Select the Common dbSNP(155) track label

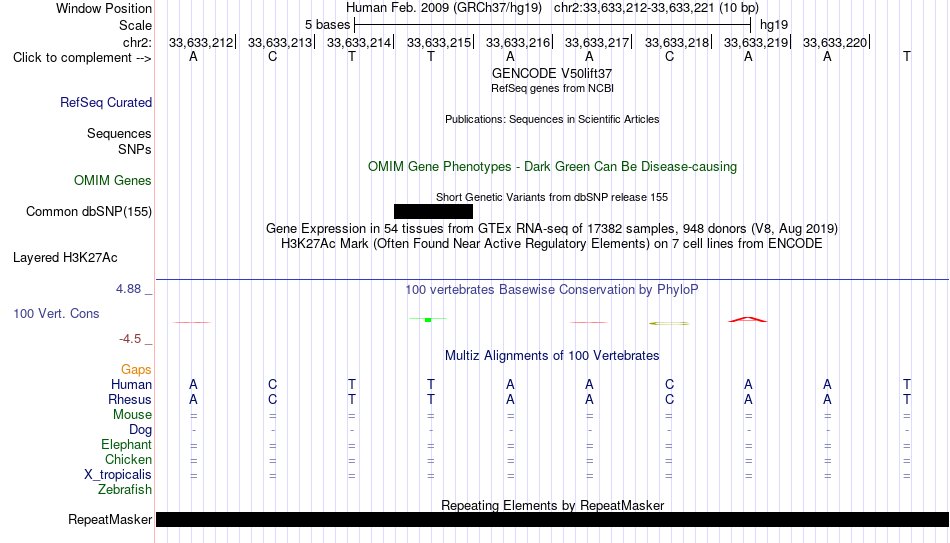click(x=89, y=212)
